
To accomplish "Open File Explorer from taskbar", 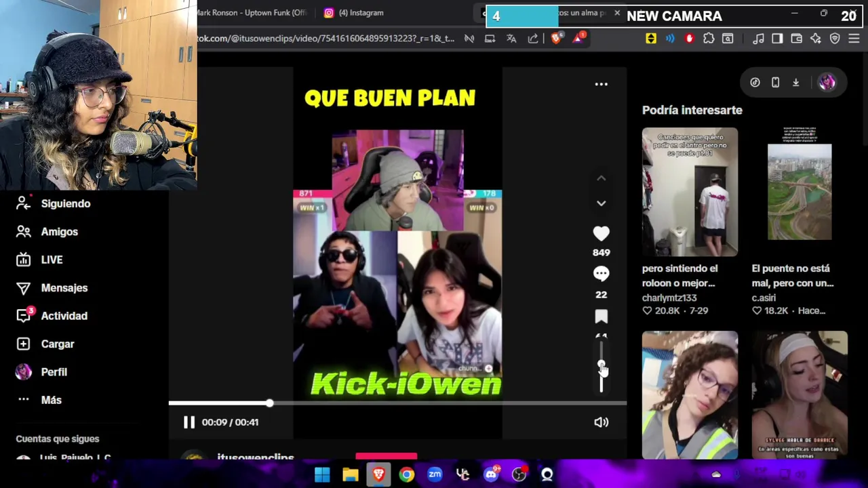I will [351, 474].
